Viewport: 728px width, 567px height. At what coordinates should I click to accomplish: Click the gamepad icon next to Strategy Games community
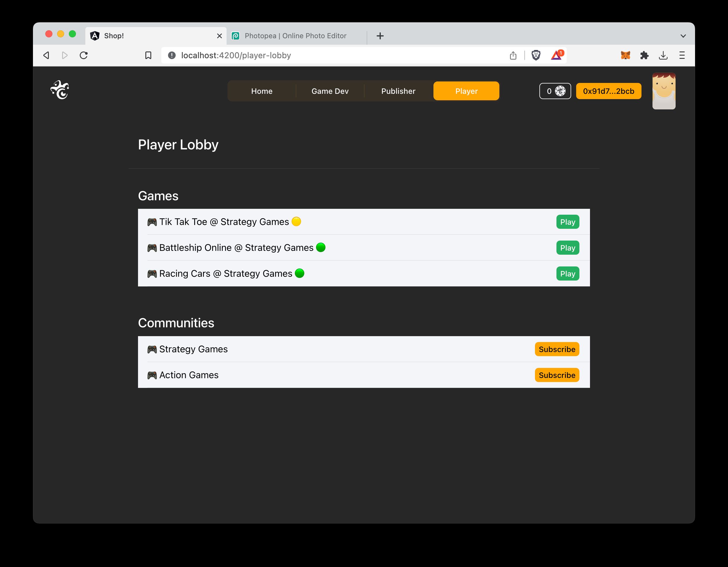coord(152,349)
